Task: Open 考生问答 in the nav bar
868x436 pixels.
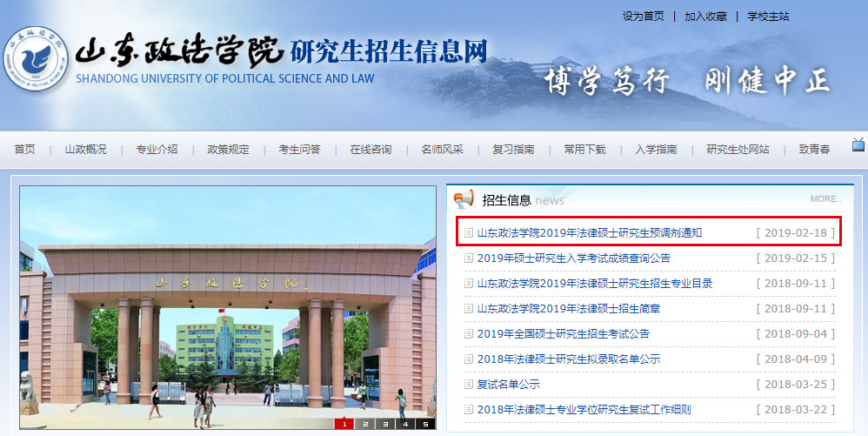Action: coord(299,149)
